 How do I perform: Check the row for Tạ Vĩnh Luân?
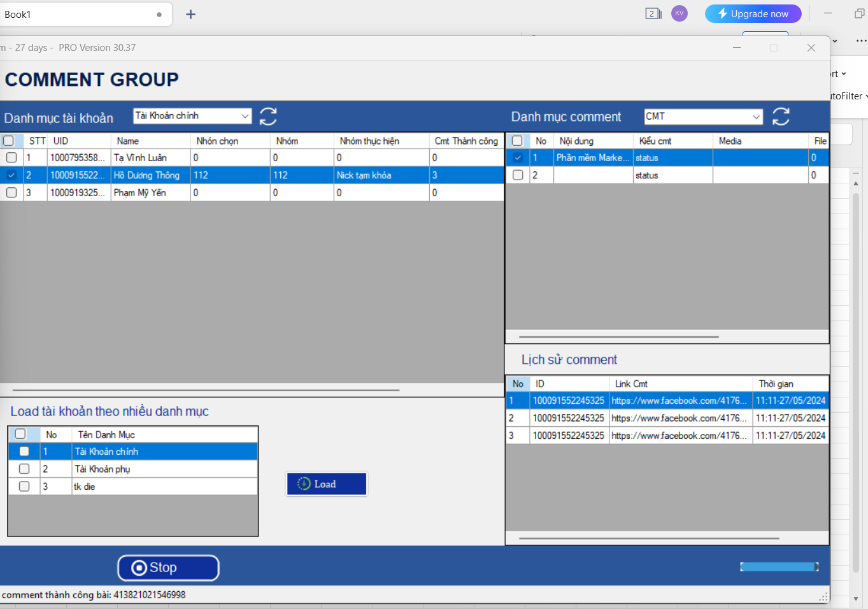tap(11, 157)
